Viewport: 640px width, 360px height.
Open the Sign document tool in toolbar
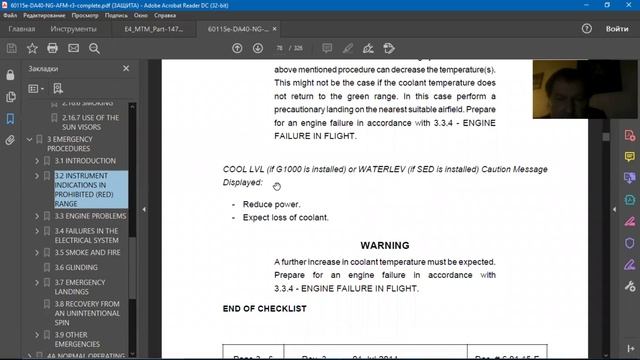click(368, 48)
